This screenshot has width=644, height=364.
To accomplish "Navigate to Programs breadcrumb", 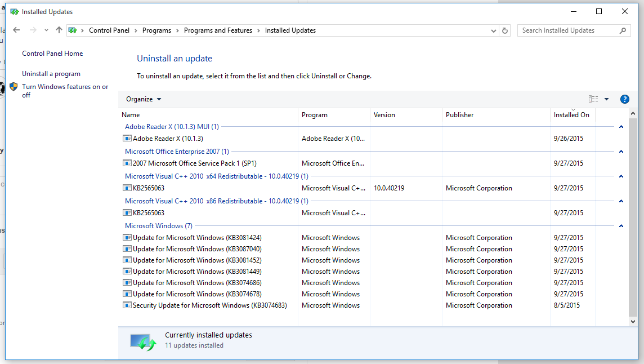I will click(156, 30).
